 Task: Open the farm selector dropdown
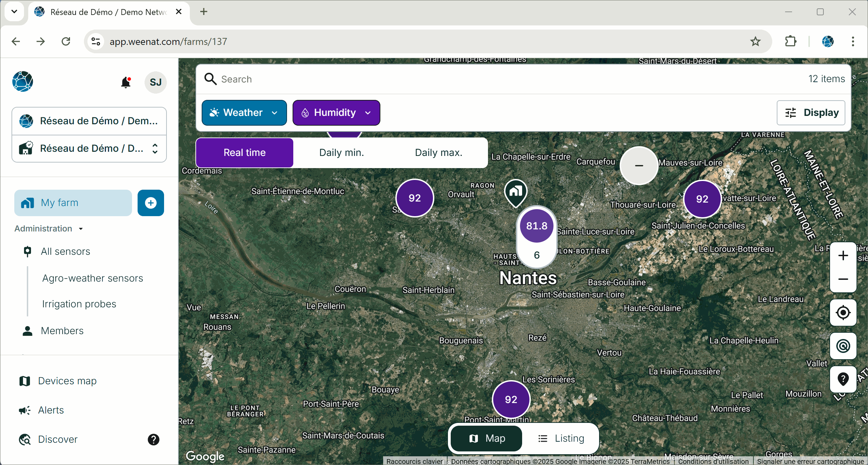click(89, 149)
